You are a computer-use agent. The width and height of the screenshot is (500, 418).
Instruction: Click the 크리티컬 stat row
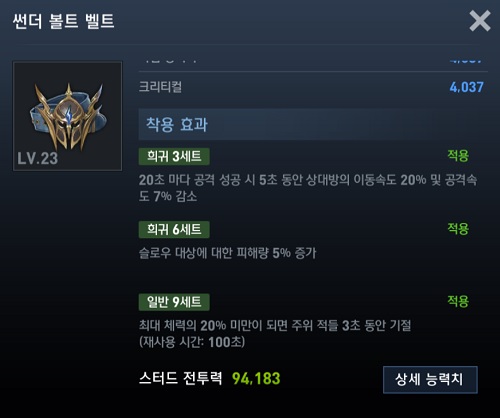pyautogui.click(x=313, y=87)
